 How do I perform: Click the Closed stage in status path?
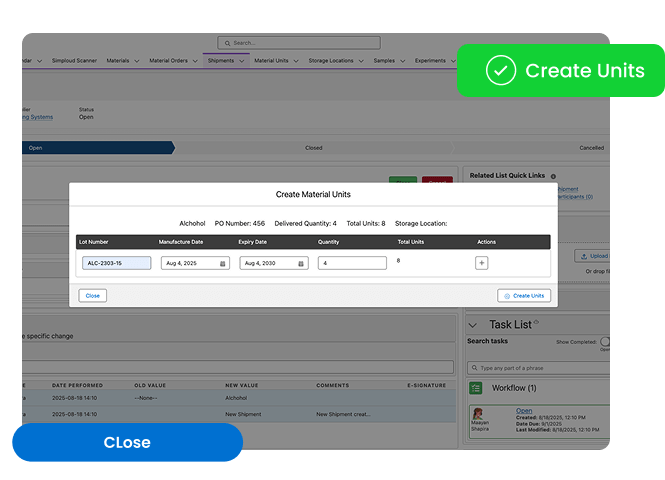314,148
